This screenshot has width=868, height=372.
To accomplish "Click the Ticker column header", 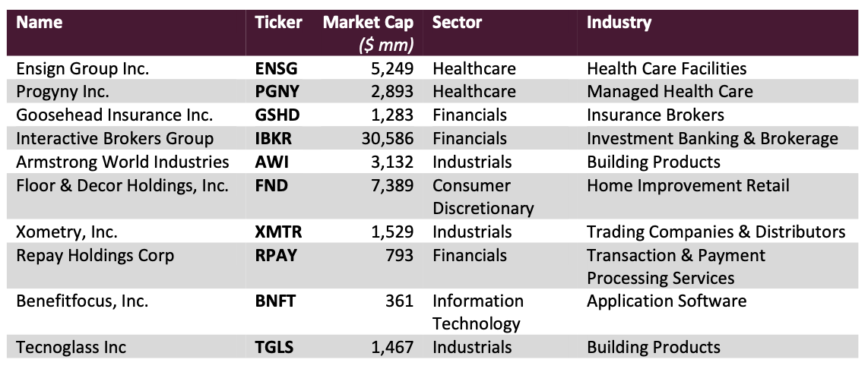I will pos(278,23).
